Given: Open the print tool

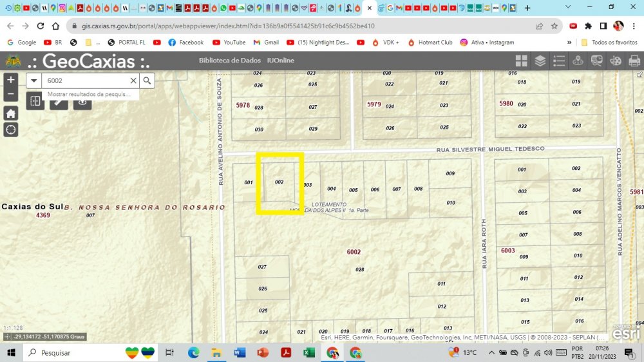Looking at the screenshot, I should pos(634,61).
